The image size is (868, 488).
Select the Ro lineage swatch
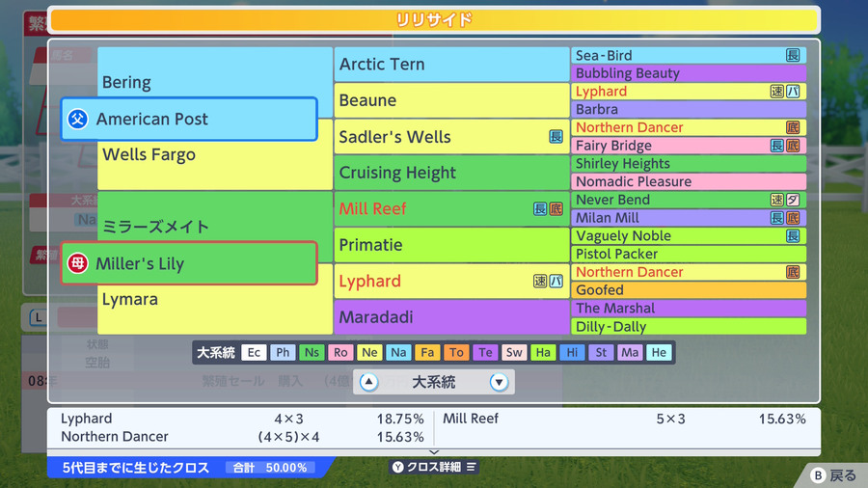pos(340,352)
